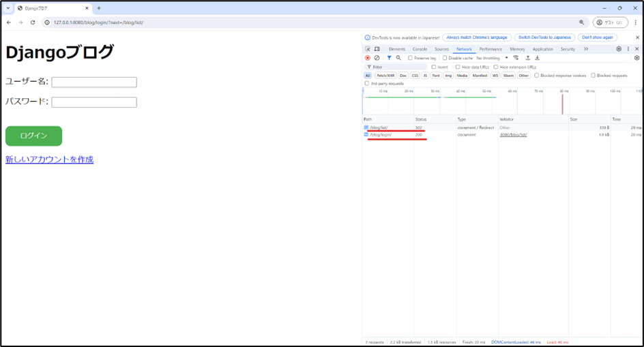
Task: Clear the network log
Action: coord(377,58)
